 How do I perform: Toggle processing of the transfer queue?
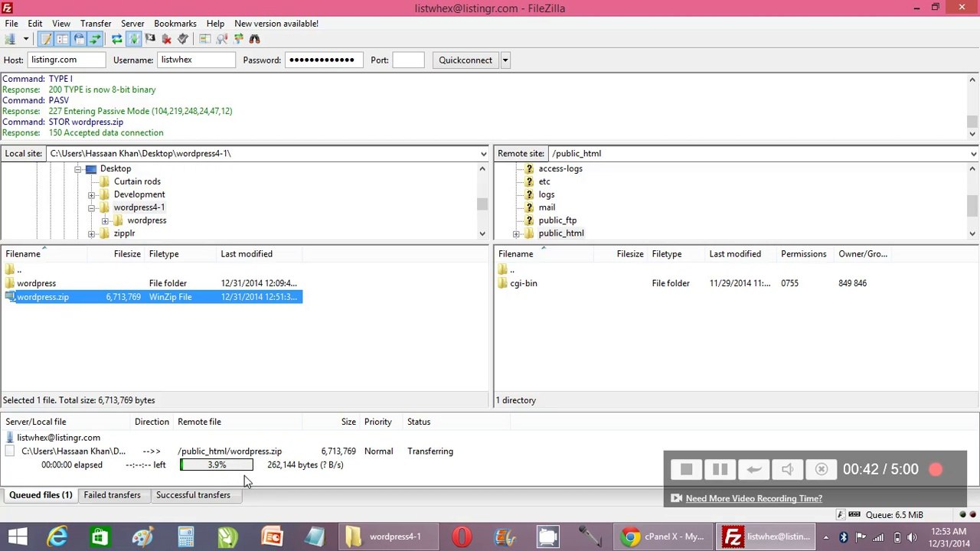point(133,39)
